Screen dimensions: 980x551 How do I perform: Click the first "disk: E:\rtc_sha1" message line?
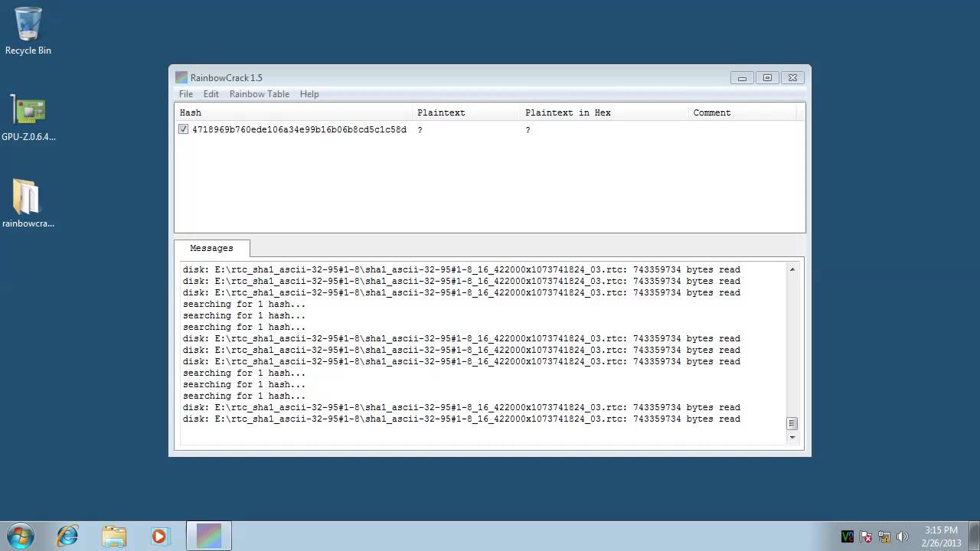coord(461,269)
